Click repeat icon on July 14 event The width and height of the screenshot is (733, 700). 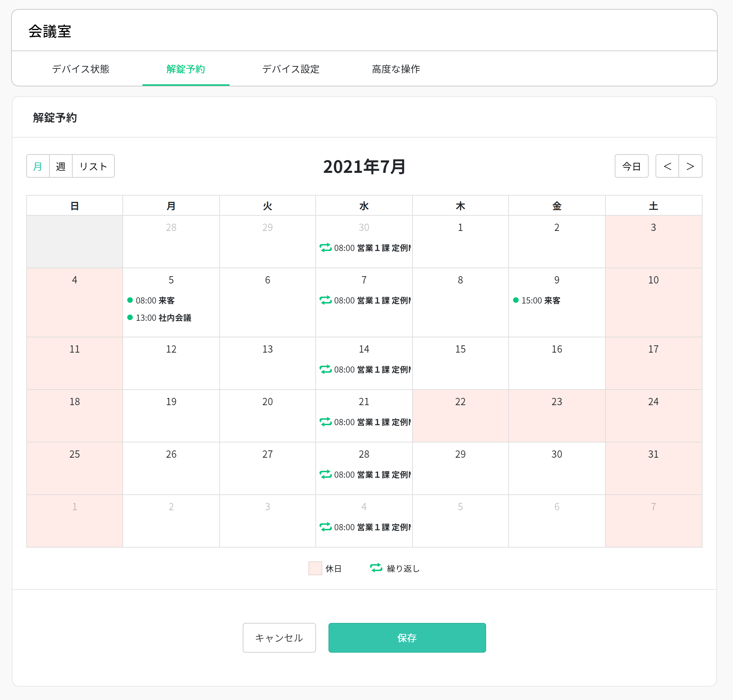point(325,370)
